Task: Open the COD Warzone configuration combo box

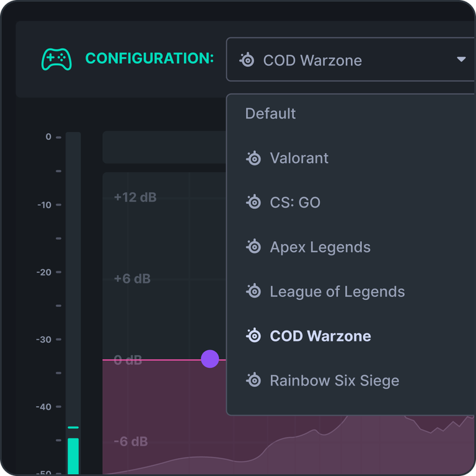Action: [351, 59]
